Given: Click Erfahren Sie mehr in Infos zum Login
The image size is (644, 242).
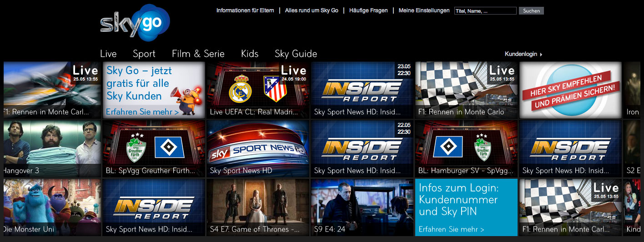Looking at the screenshot, I should [451, 230].
